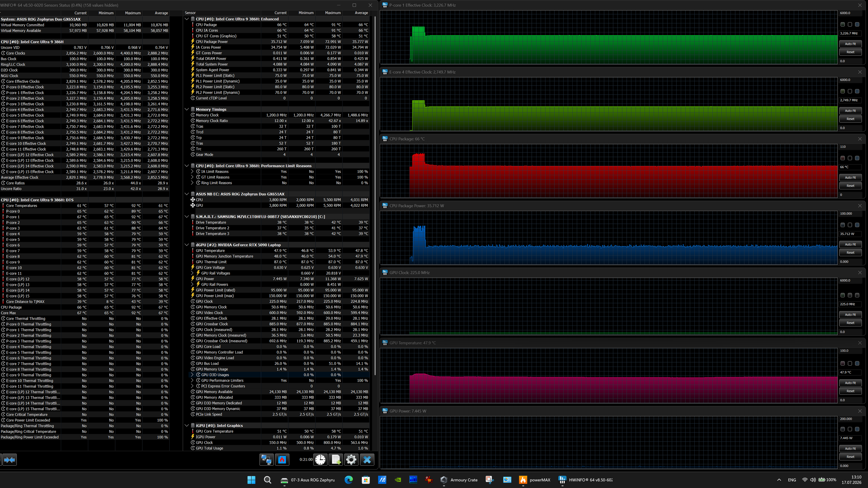Select the "Uncore VID" row
868x488 pixels.
click(84, 47)
